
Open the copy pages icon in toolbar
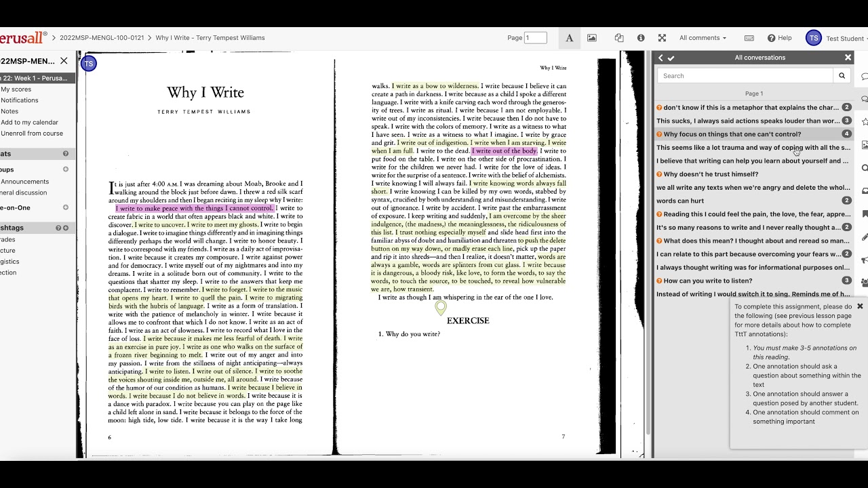click(619, 38)
